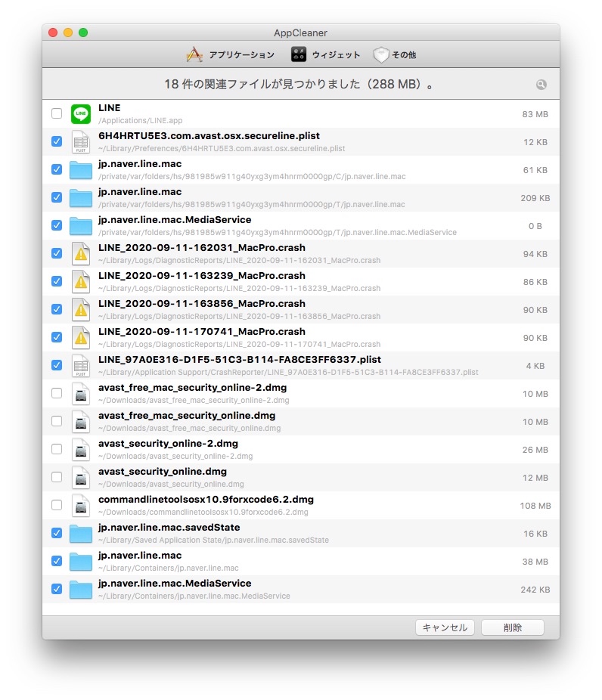Screen dimensions: 602x700
Task: Uncheck the 6H4HRTU5E3.com.avast.osx.secureline.plist checkbox
Action: point(57,141)
